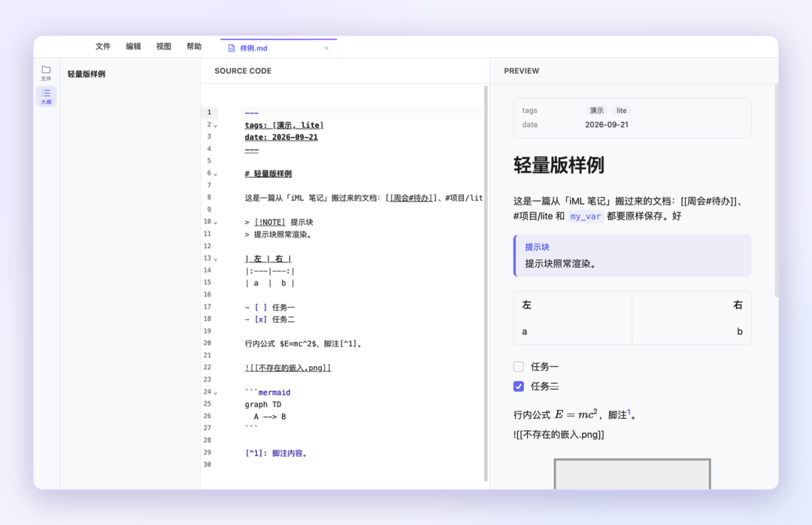Open the 编辑 menu
Screen dimensions: 812x525
pos(133,47)
